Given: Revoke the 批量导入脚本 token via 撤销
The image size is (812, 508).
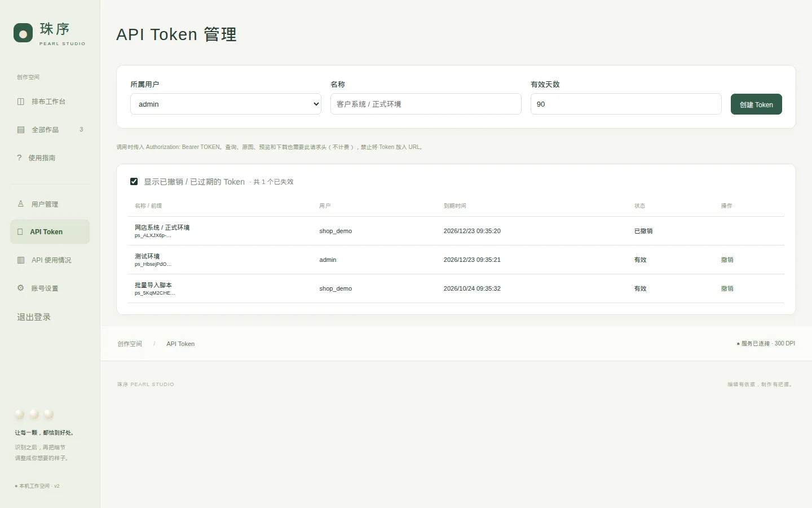Looking at the screenshot, I should coord(727,288).
